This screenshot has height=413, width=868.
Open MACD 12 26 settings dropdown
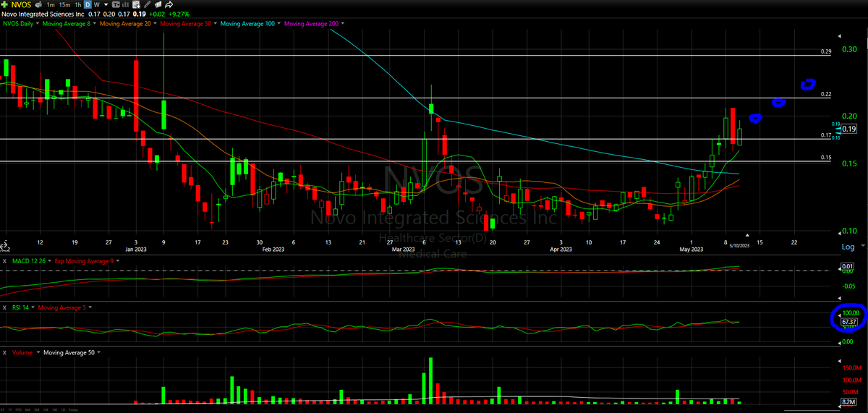(50, 260)
